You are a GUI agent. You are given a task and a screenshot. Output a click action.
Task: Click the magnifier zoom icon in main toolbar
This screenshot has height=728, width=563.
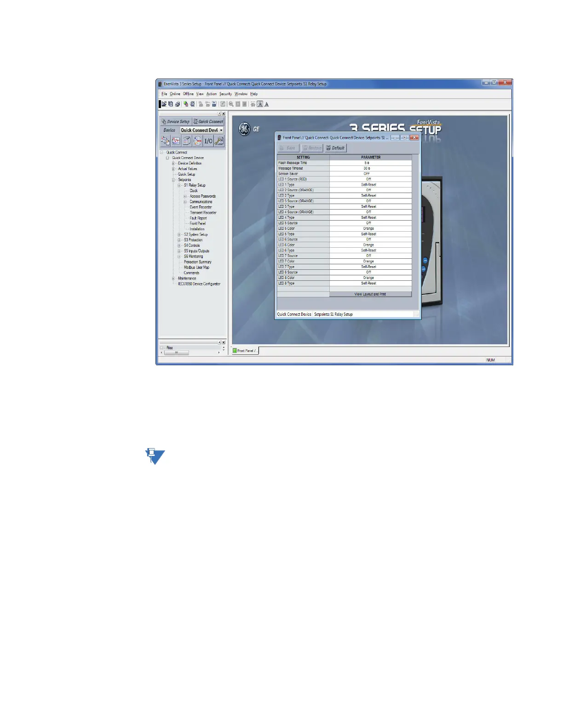point(231,104)
